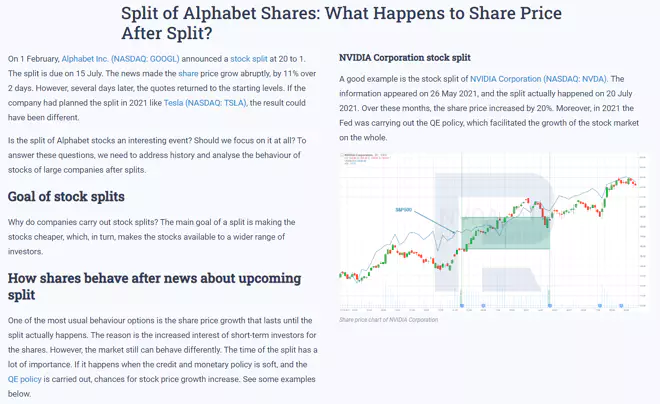This screenshot has width=660, height=404.
Task: Click the price axis on chart's right edge
Action: 642,232
